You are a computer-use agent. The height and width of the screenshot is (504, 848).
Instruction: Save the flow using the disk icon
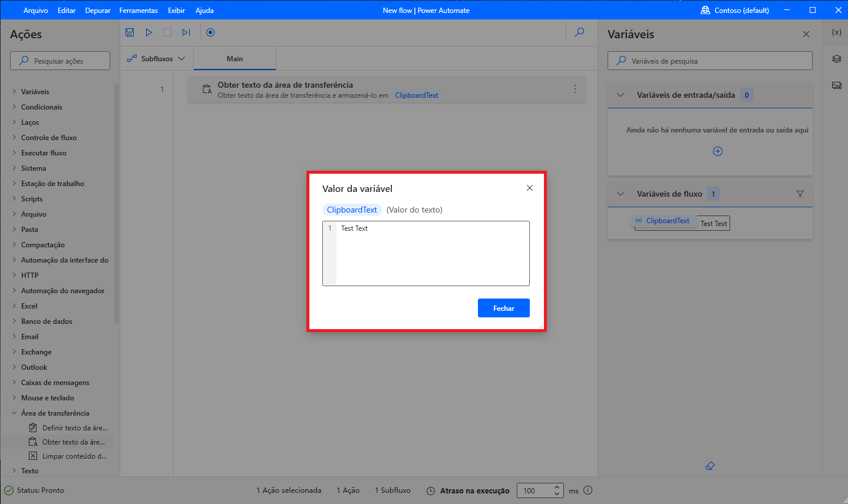(130, 32)
